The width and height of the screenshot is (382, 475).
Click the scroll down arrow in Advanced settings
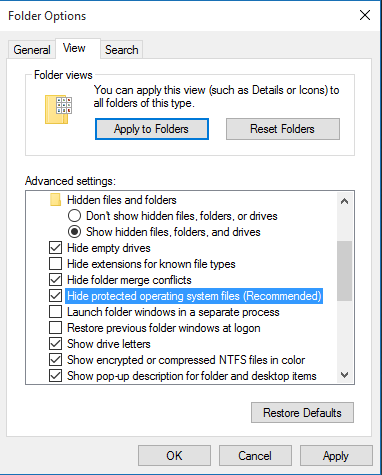345,375
